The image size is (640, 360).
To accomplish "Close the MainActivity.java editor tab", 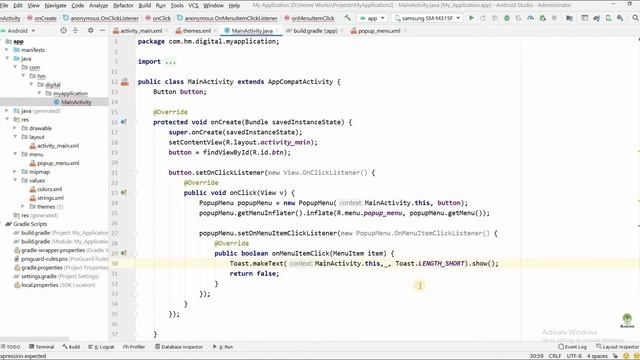I will 277,31.
